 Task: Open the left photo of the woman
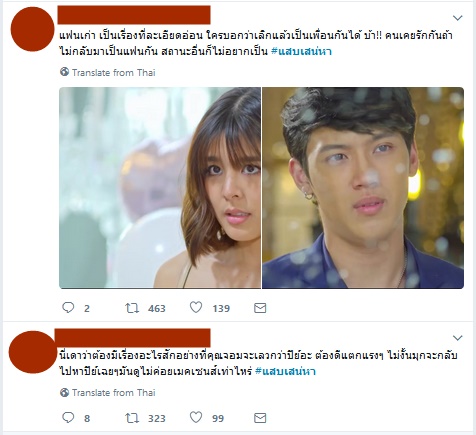pos(160,188)
